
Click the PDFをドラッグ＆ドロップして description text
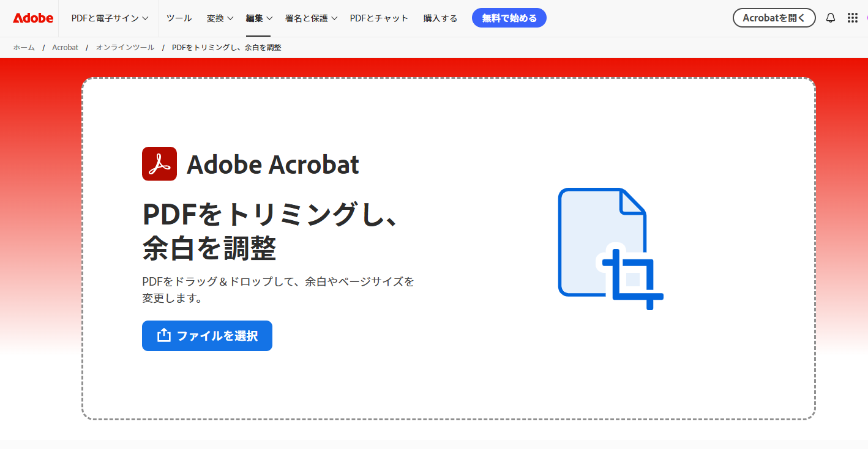tap(278, 290)
